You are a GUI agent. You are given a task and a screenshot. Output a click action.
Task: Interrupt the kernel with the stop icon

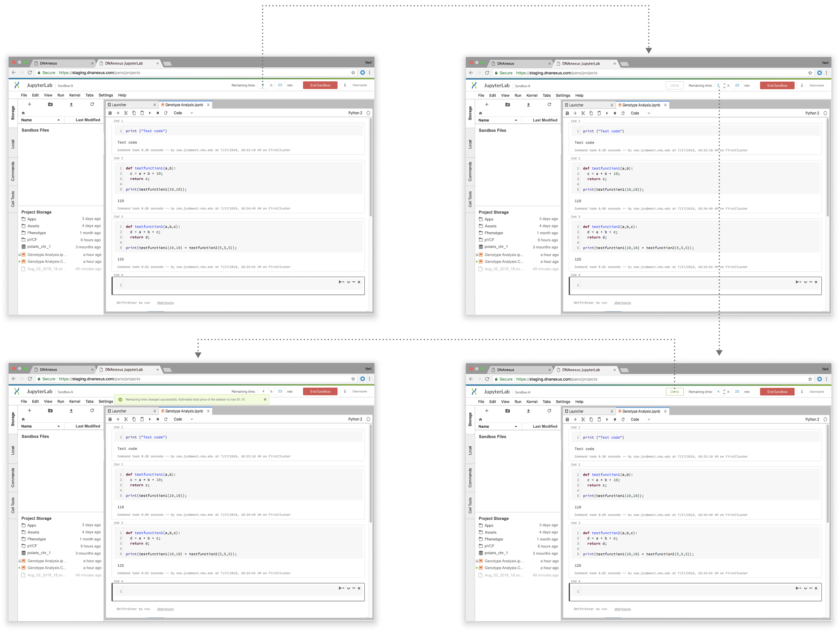(x=158, y=113)
